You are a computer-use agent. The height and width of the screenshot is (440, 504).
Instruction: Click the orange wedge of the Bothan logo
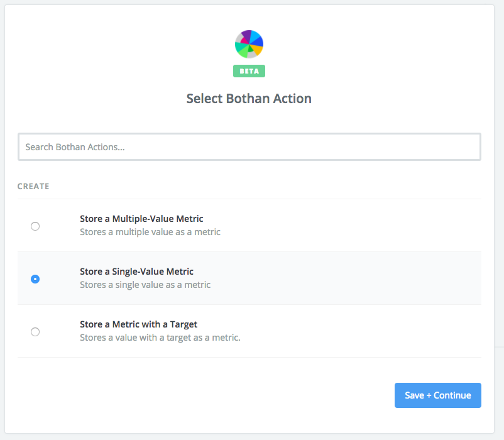[x=256, y=49]
